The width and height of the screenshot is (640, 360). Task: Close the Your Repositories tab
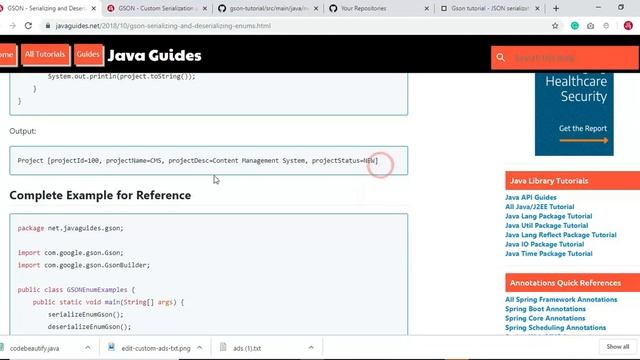click(x=427, y=8)
